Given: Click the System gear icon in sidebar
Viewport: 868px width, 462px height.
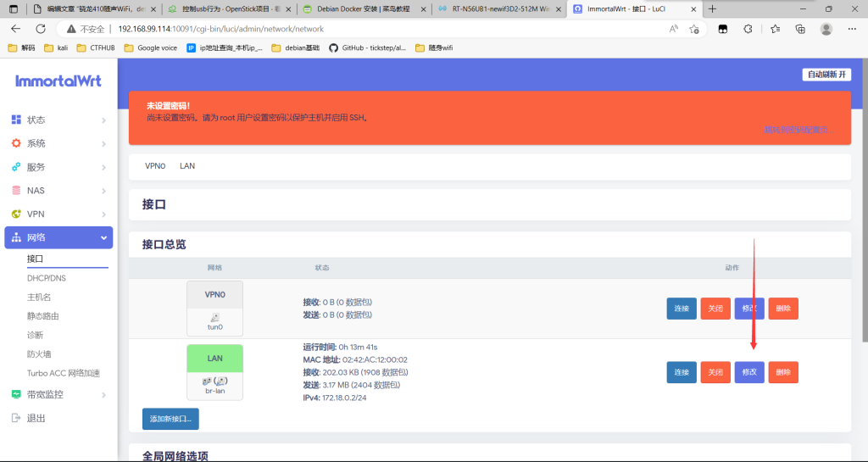Looking at the screenshot, I should pos(16,143).
